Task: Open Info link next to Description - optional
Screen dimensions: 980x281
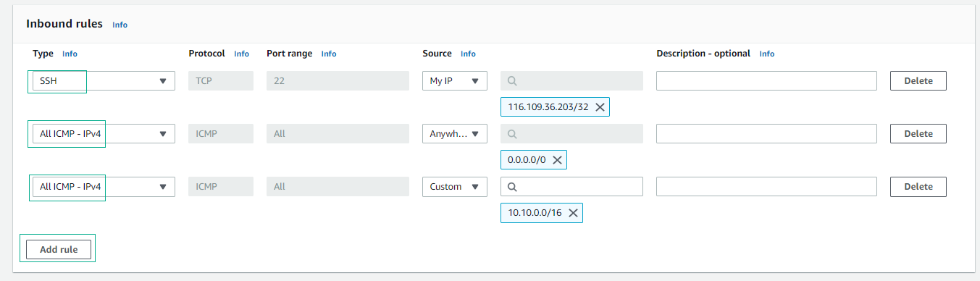Action: [767, 54]
